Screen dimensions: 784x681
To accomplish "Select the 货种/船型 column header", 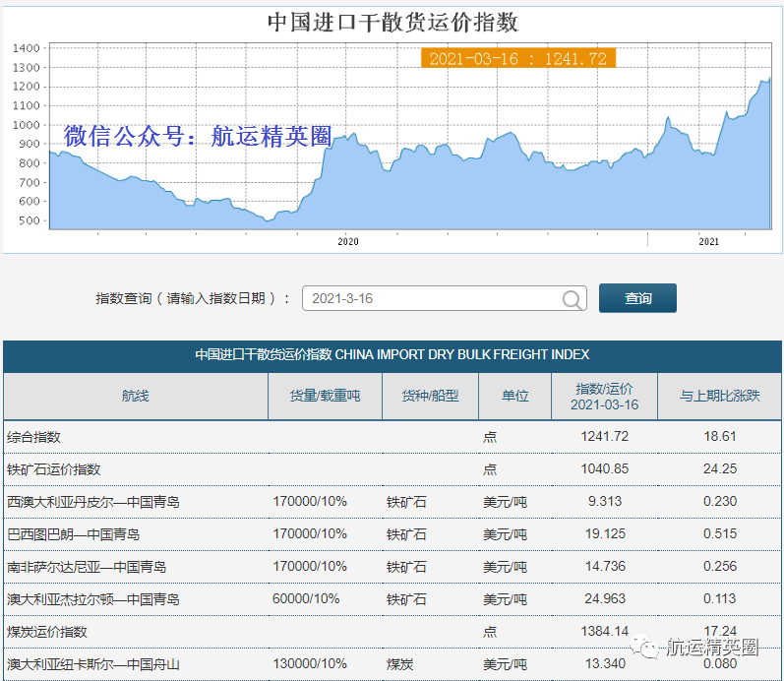I will tap(430, 396).
